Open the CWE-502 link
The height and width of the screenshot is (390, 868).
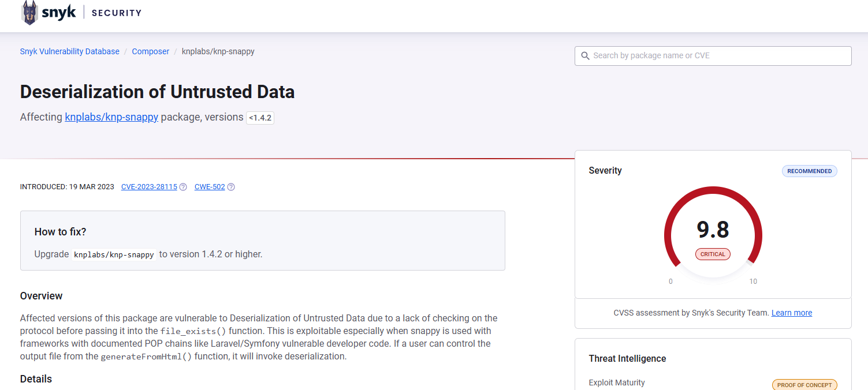tap(210, 187)
